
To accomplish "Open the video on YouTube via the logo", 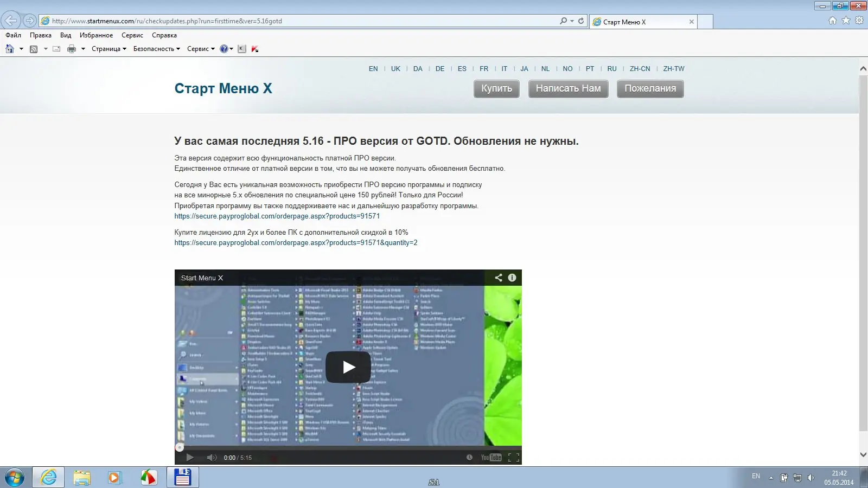I will (492, 458).
